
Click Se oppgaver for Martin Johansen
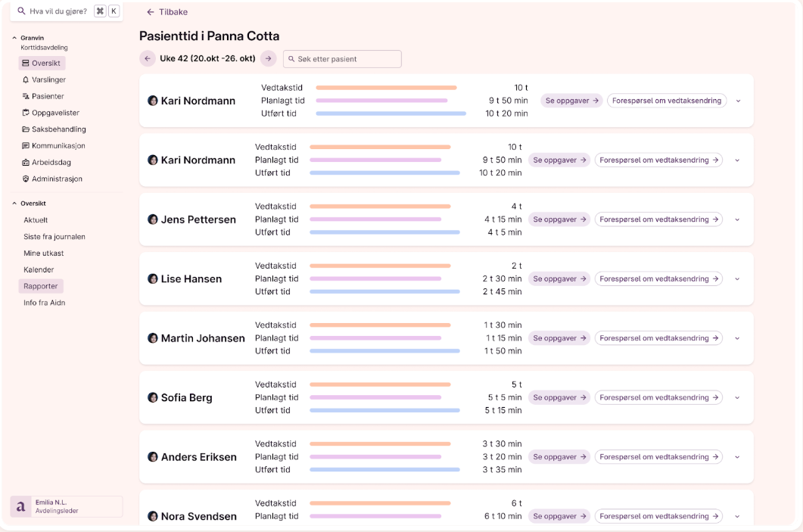[x=559, y=338]
